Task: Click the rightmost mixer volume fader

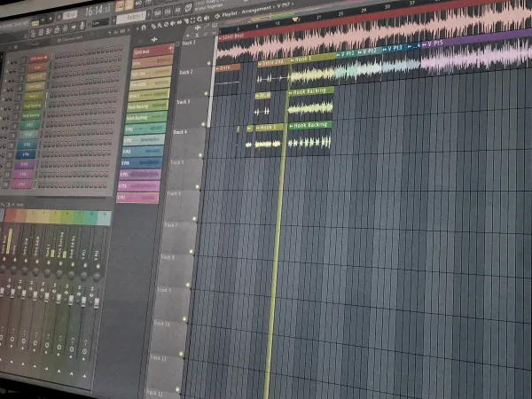Action: coord(97,302)
